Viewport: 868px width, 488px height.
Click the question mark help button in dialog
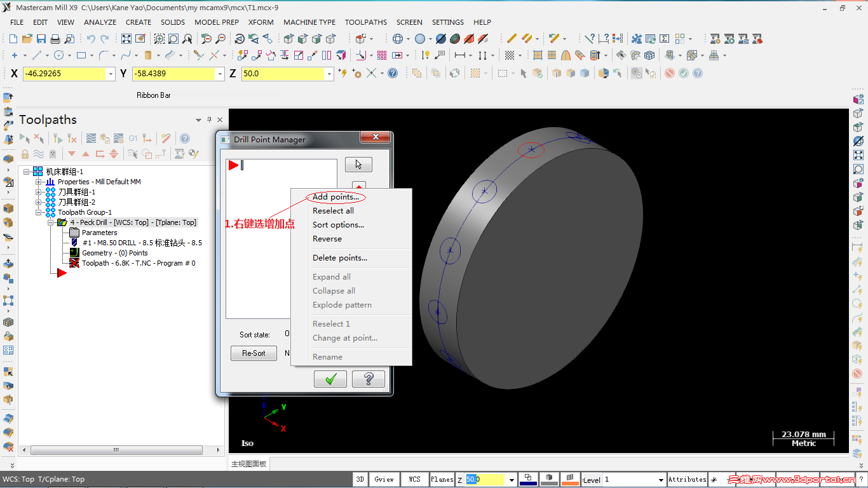point(369,379)
